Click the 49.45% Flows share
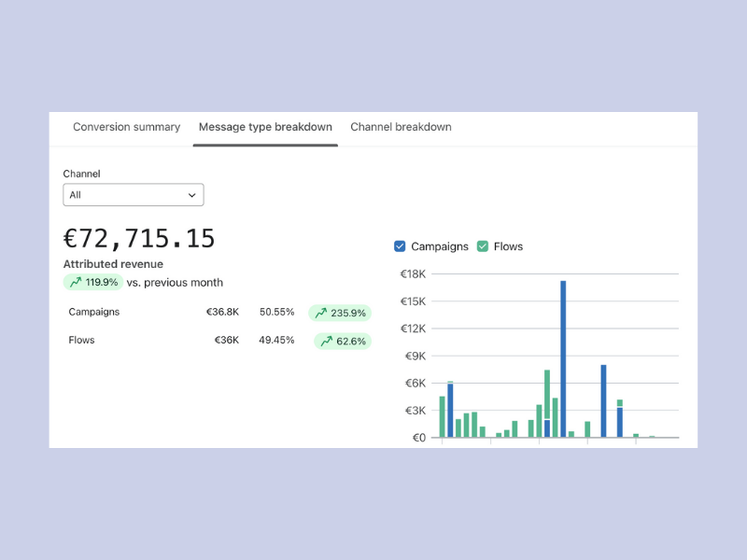Viewport: 747px width, 560px height. [276, 341]
